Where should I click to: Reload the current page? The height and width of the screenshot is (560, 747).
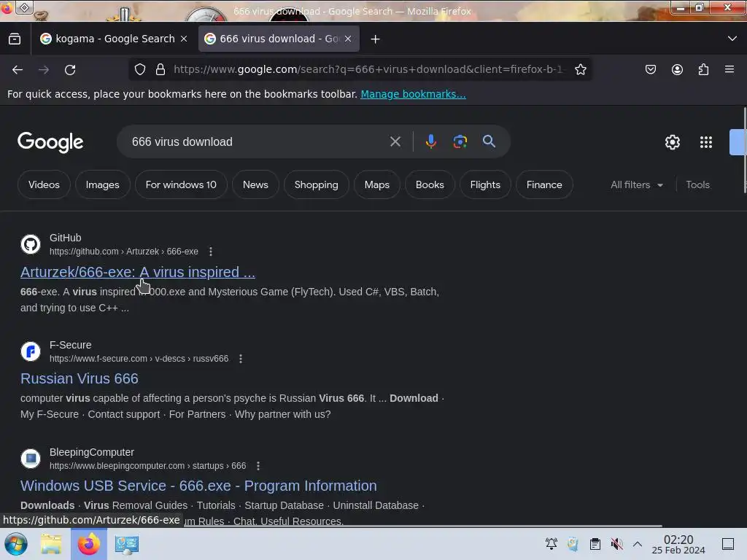tap(70, 70)
